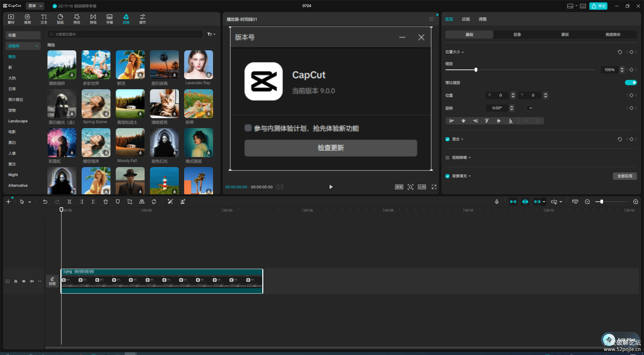Viewport: 644px width, 355px height.
Task: Click the filter search input field
Action: (x=125, y=34)
